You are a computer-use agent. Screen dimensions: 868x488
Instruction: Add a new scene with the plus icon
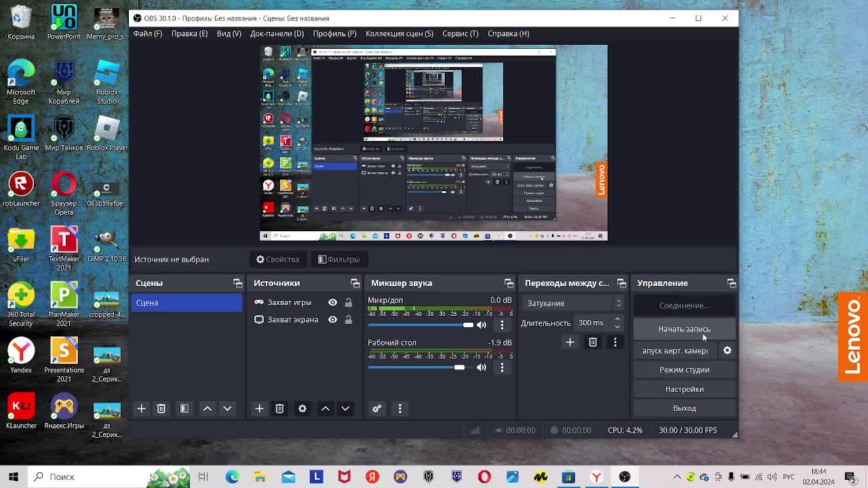click(141, 409)
